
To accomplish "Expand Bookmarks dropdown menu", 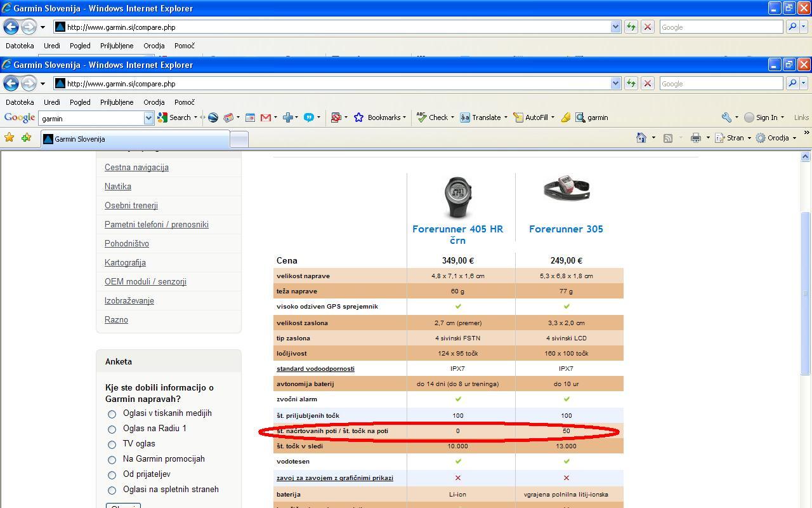I will [x=404, y=117].
